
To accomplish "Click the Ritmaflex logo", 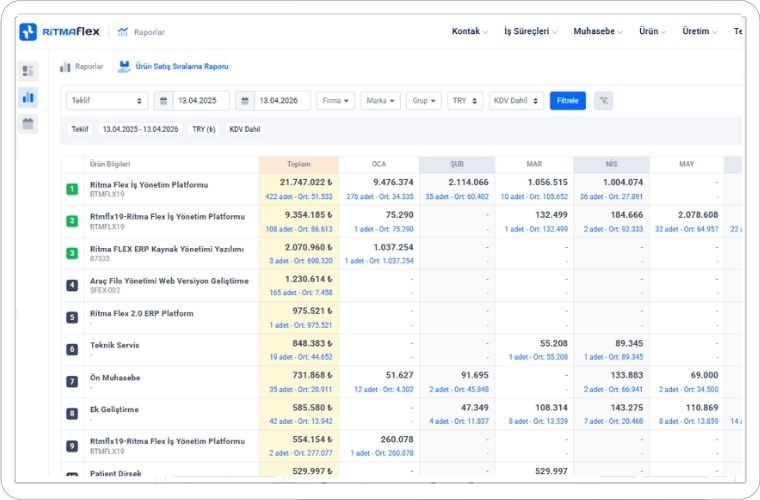I will tap(60, 32).
